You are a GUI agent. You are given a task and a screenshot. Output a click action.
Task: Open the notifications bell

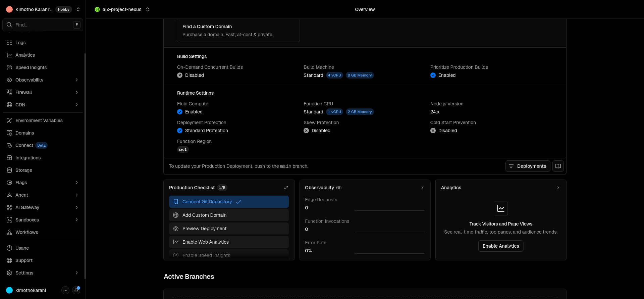(76, 290)
